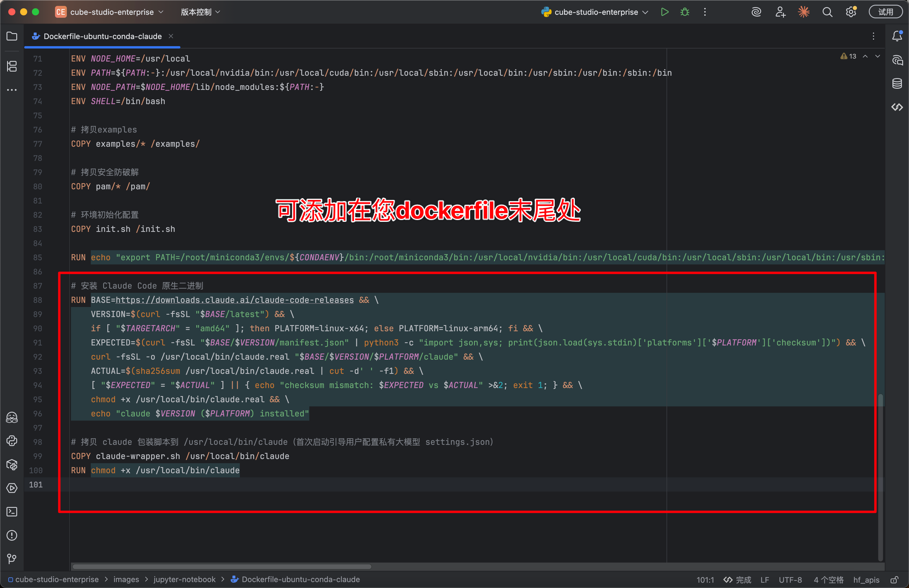
Task: Click 'COPY examples/* /examples/' line
Action: coord(135,144)
